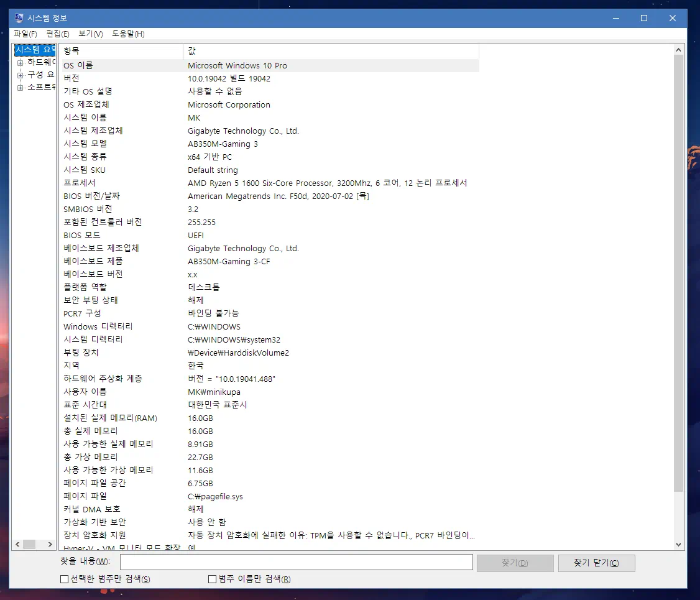The width and height of the screenshot is (700, 600).
Task: Open the 편집(E) menu
Action: (56, 34)
